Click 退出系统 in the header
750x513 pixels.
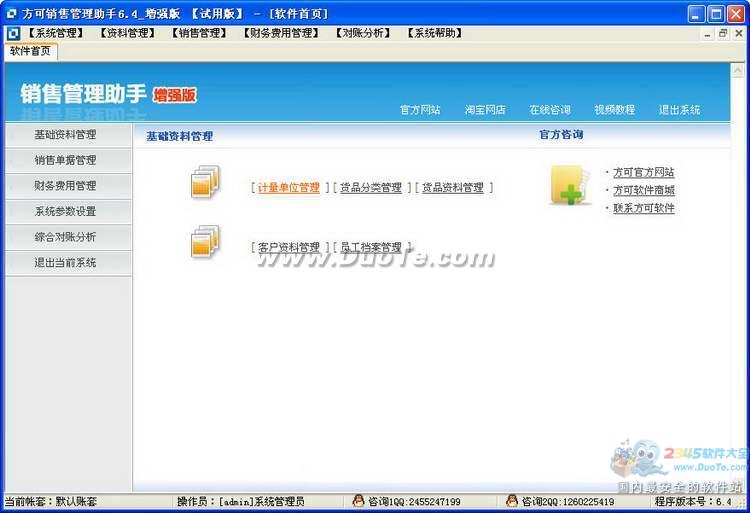(x=680, y=109)
